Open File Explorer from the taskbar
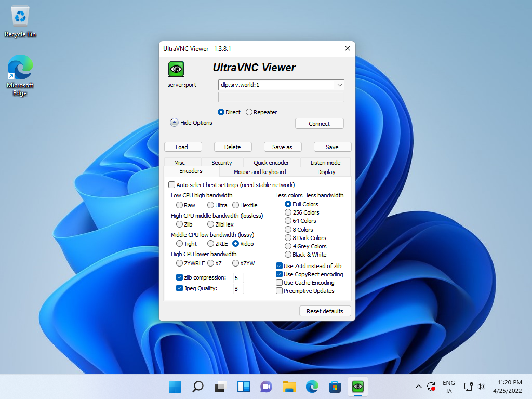Screen dimensions: 532x399 click(289, 387)
